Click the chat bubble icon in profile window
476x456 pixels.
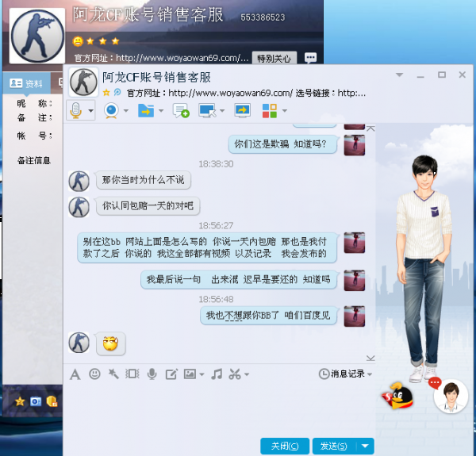pos(310,57)
